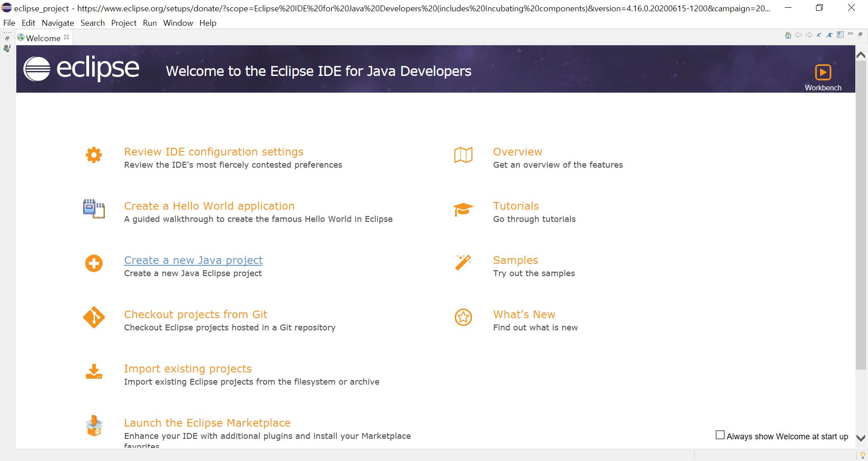868x461 pixels.
Task: Click 'Create a new Java Eclipse project' description
Action: pos(193,273)
